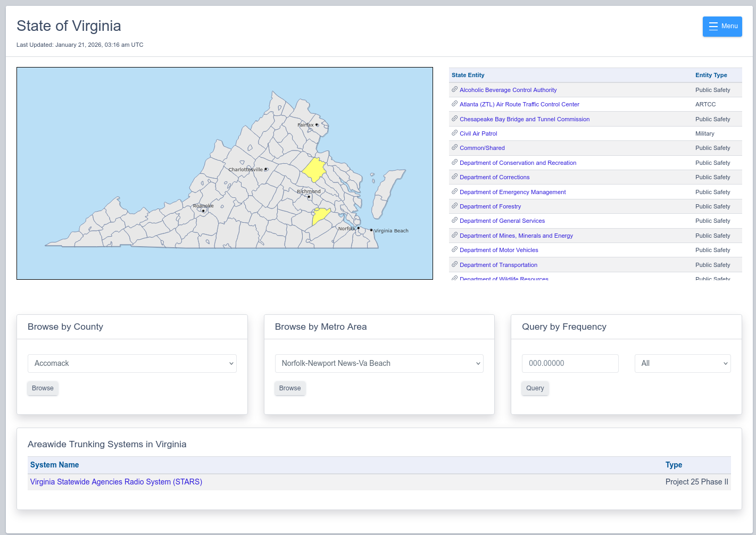
Task: Expand the county dropdown showing Accomack
Action: (132, 363)
